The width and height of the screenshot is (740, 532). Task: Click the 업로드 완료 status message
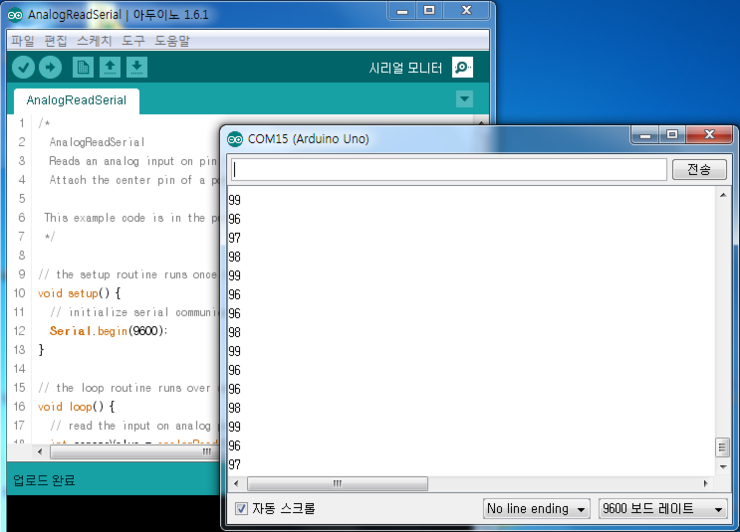point(44,481)
